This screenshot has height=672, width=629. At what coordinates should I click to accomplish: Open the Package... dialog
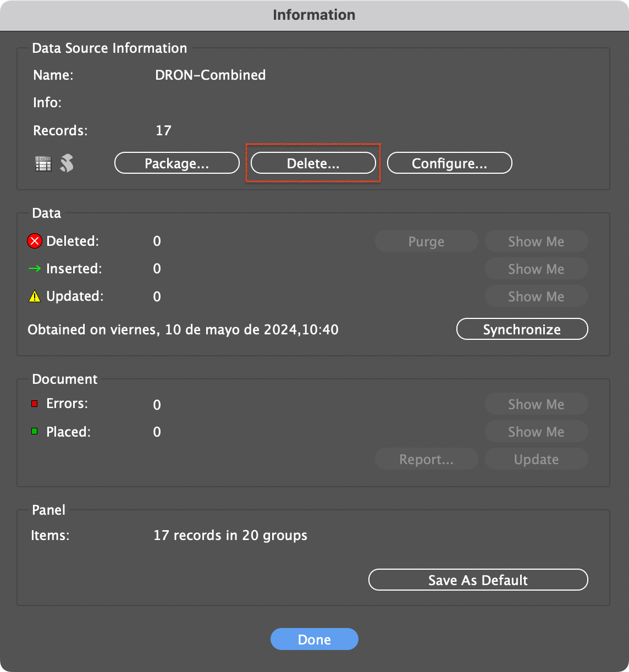(176, 163)
